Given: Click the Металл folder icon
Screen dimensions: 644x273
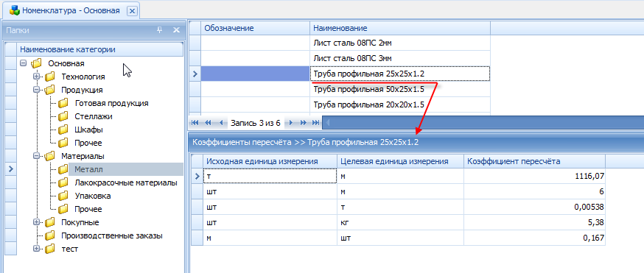Looking at the screenshot, I should (63, 169).
